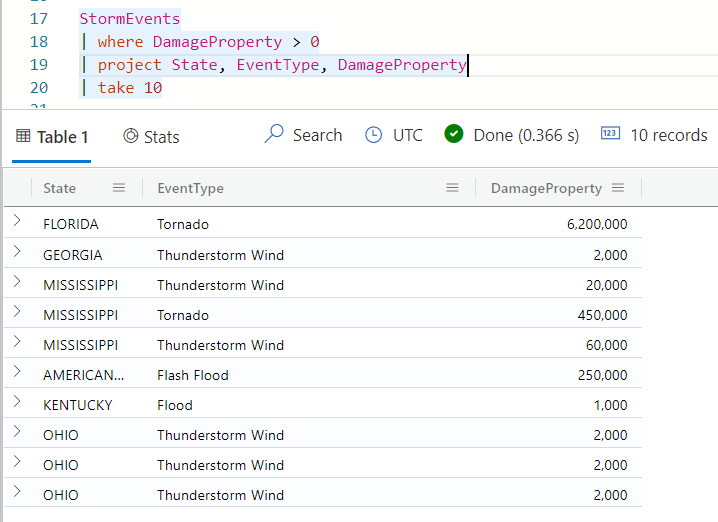Click the records count icon
The image size is (718, 522).
click(610, 133)
